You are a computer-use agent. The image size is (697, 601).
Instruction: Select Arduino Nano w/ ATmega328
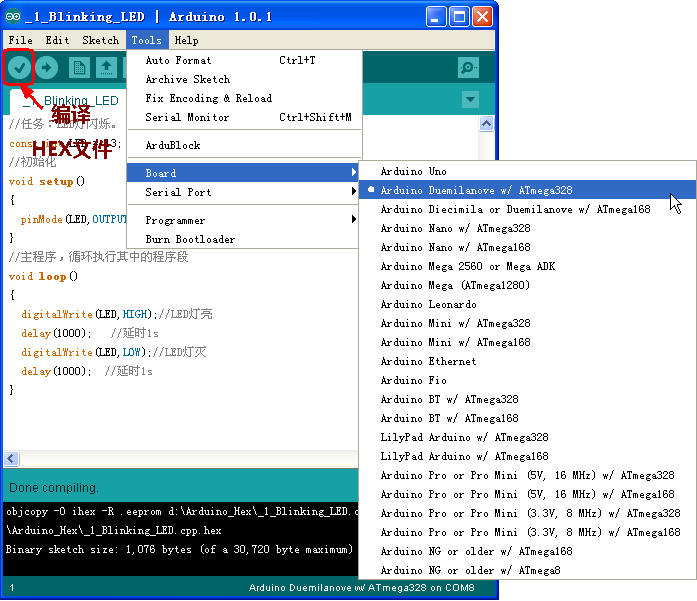[527, 228]
